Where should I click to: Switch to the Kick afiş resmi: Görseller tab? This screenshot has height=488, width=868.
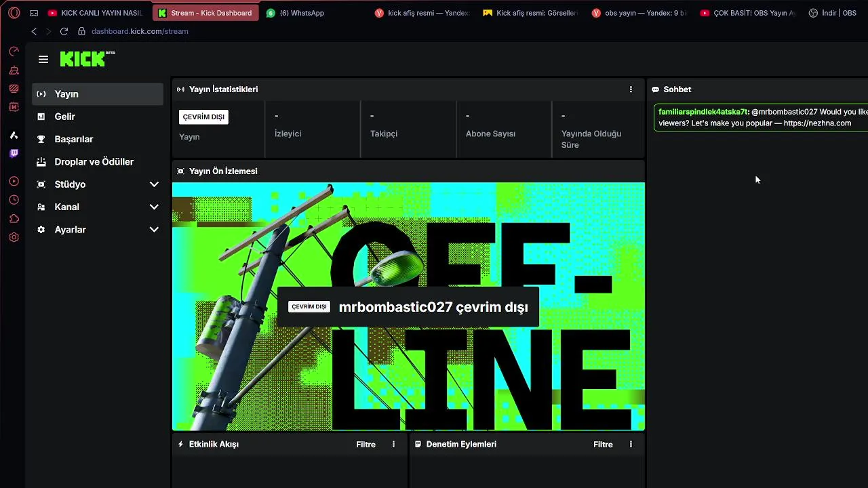(530, 13)
